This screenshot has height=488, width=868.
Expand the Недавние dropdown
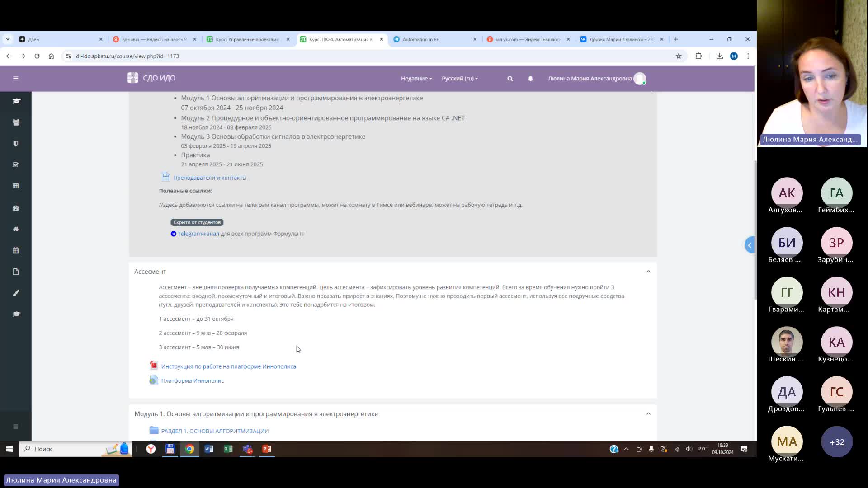(x=416, y=79)
